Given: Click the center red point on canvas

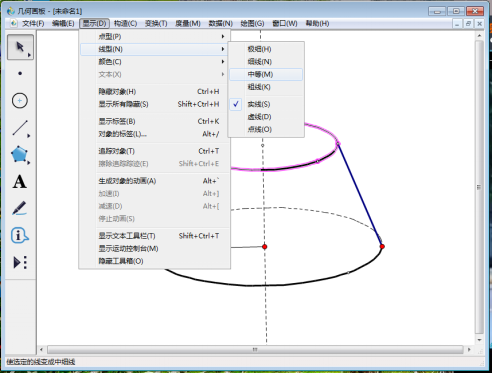Looking at the screenshot, I should (265, 247).
